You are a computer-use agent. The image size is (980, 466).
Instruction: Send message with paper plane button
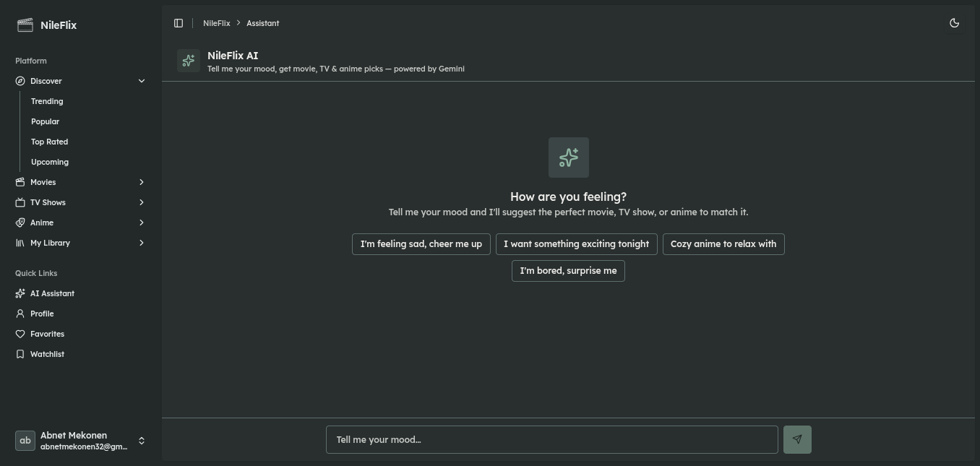(x=797, y=439)
